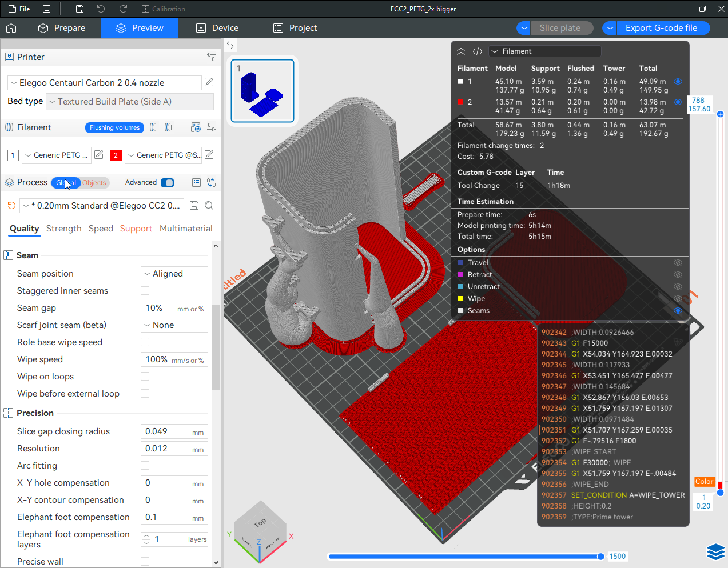
Task: Open the printer selection dropdown
Action: pyautogui.click(x=105, y=83)
